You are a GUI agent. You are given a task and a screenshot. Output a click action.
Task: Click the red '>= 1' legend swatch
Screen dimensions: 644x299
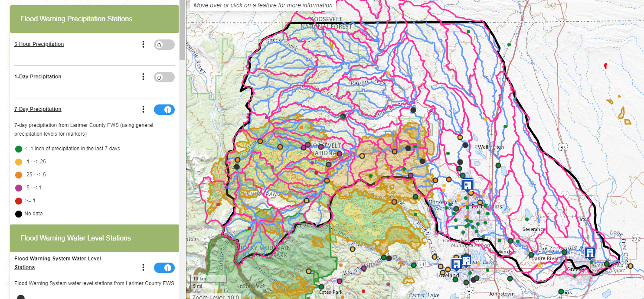pos(19,201)
